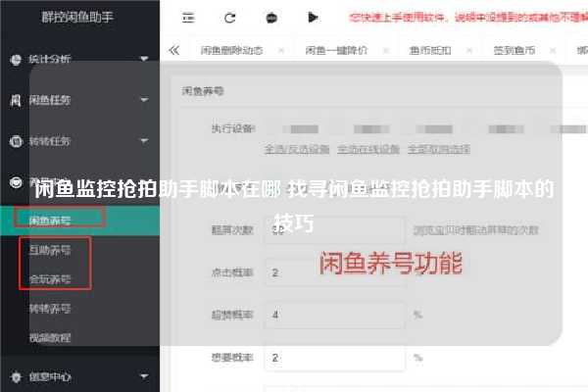
Task: Switch to the 闲鱼一键降价 tab
Action: [x=336, y=50]
